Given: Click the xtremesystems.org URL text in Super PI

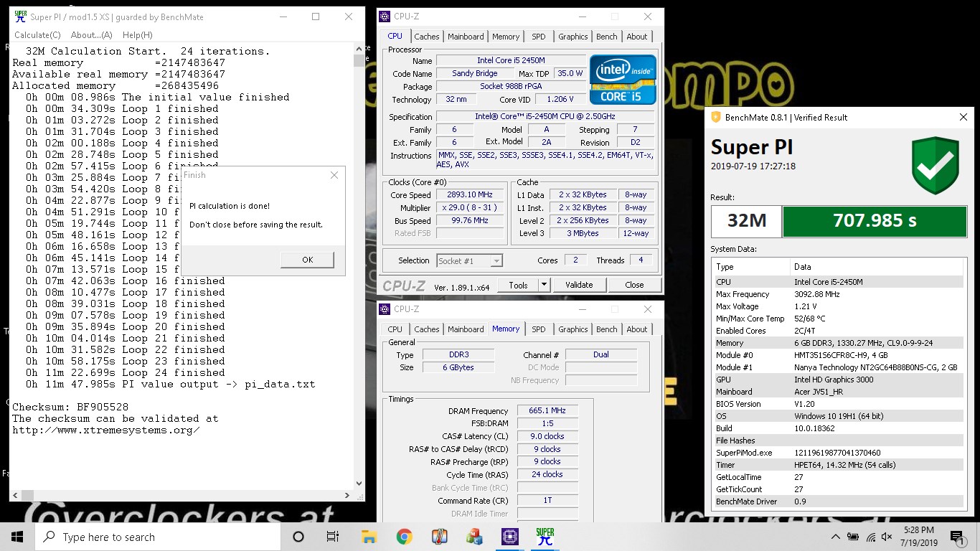Looking at the screenshot, I should (x=106, y=430).
